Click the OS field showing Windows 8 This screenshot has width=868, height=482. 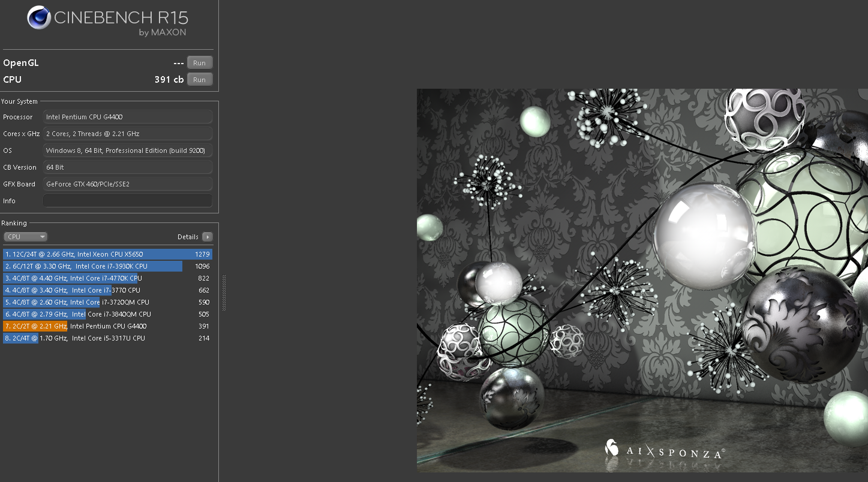[128, 150]
